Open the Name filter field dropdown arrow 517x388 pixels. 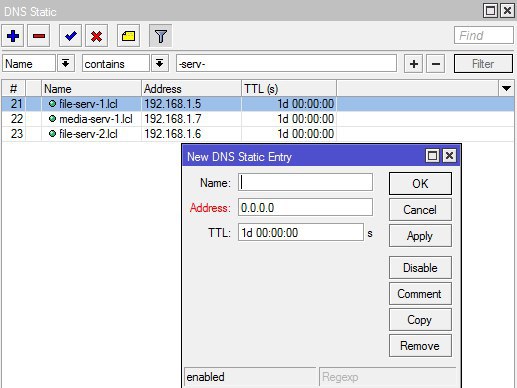point(66,63)
